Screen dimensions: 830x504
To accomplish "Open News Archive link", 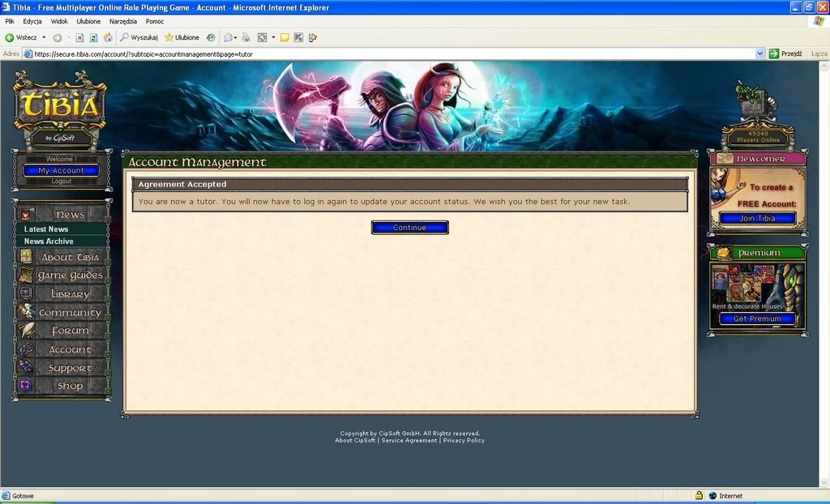I will point(49,241).
